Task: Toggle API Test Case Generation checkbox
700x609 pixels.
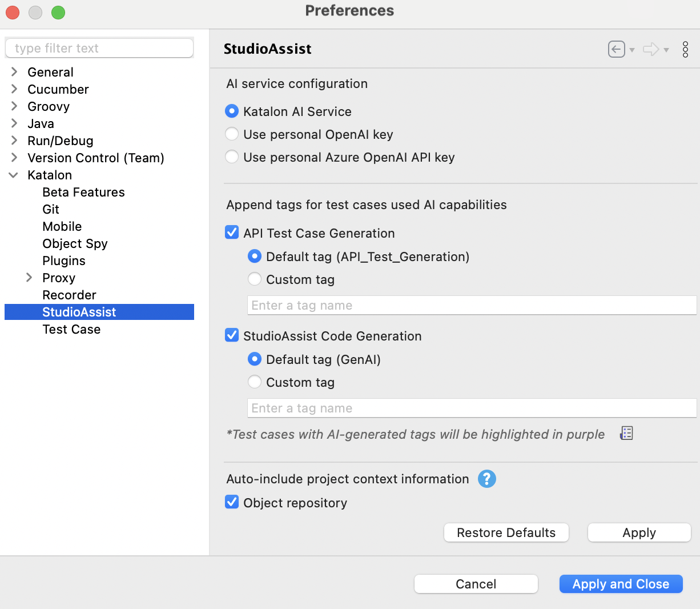Action: click(x=232, y=232)
